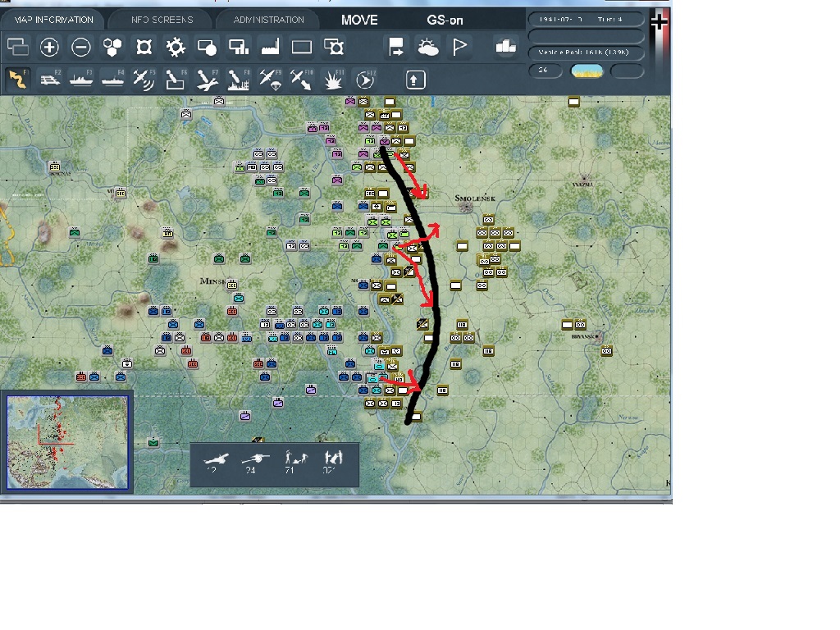Click the 26 value pill

[x=546, y=71]
